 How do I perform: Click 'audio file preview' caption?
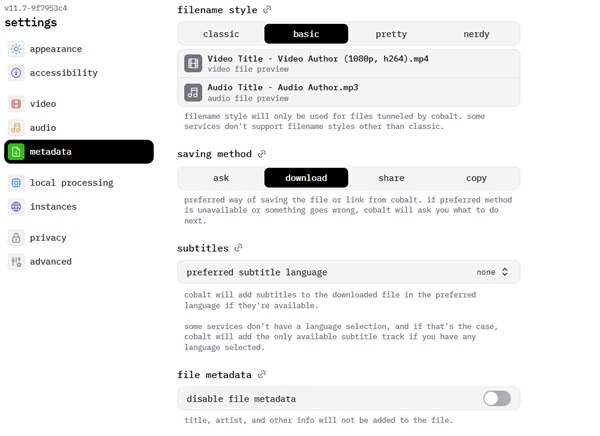pyautogui.click(x=248, y=98)
